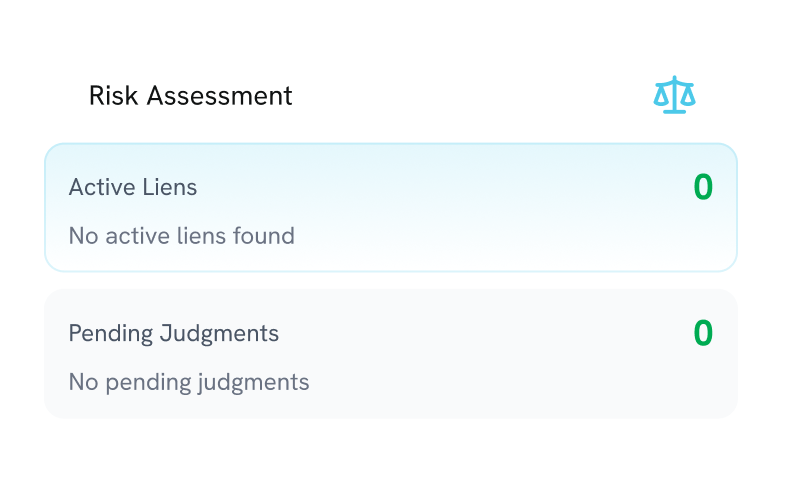Open the legal scales icon next to Risk Assessment
This screenshot has height=480, width=786.
tap(674, 95)
